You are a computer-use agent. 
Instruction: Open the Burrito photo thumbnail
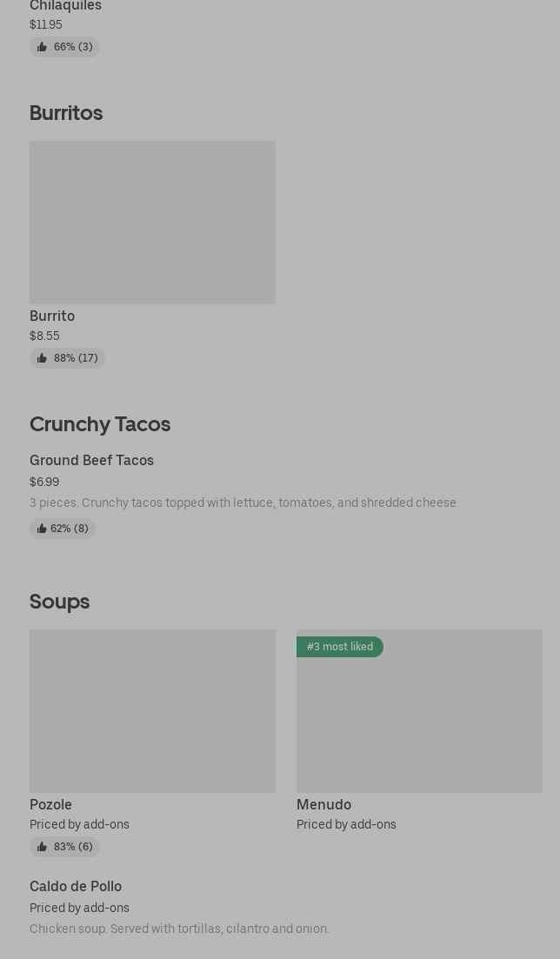(152, 223)
